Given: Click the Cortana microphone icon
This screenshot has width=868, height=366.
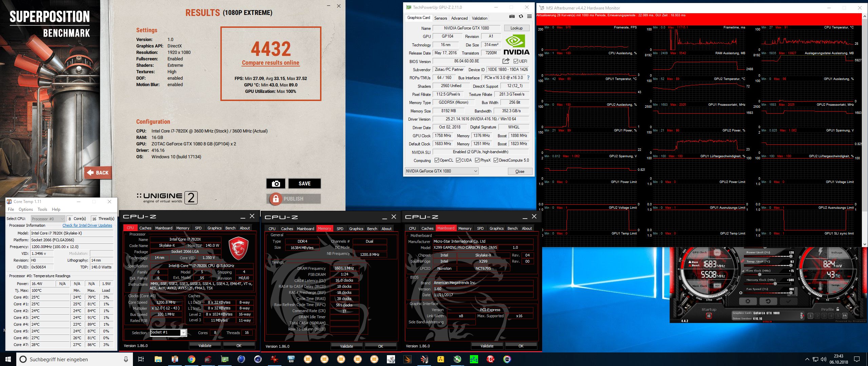Looking at the screenshot, I should tap(126, 359).
